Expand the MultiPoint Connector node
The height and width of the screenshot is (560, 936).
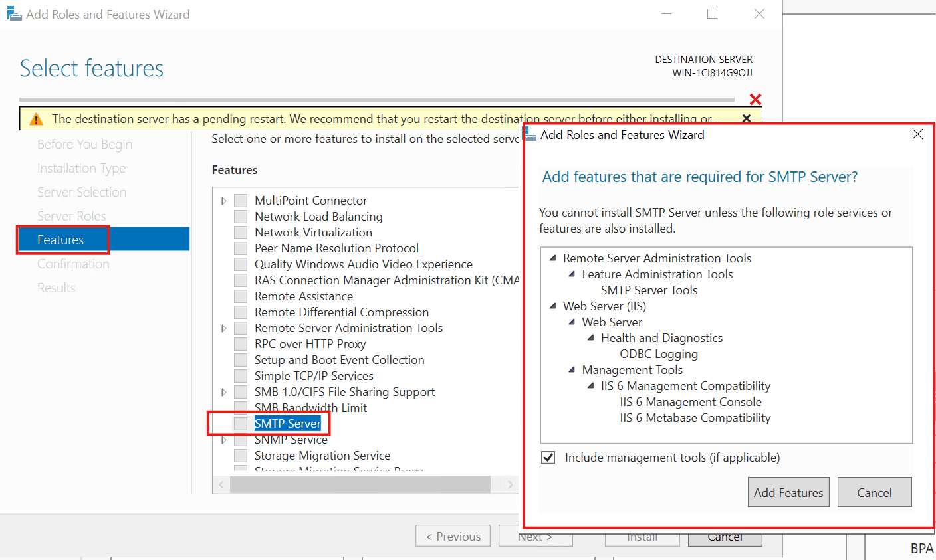[x=223, y=200]
